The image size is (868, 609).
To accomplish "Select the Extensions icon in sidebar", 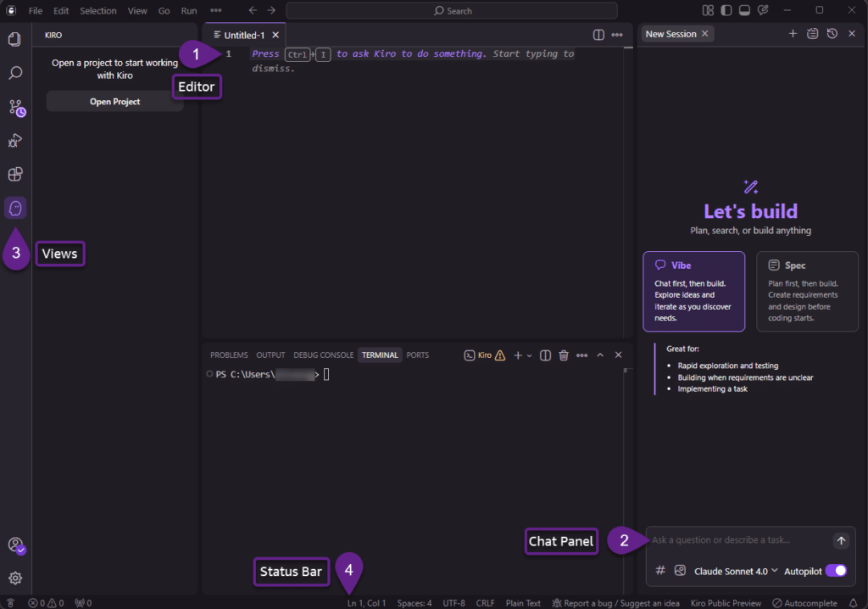I will [14, 174].
